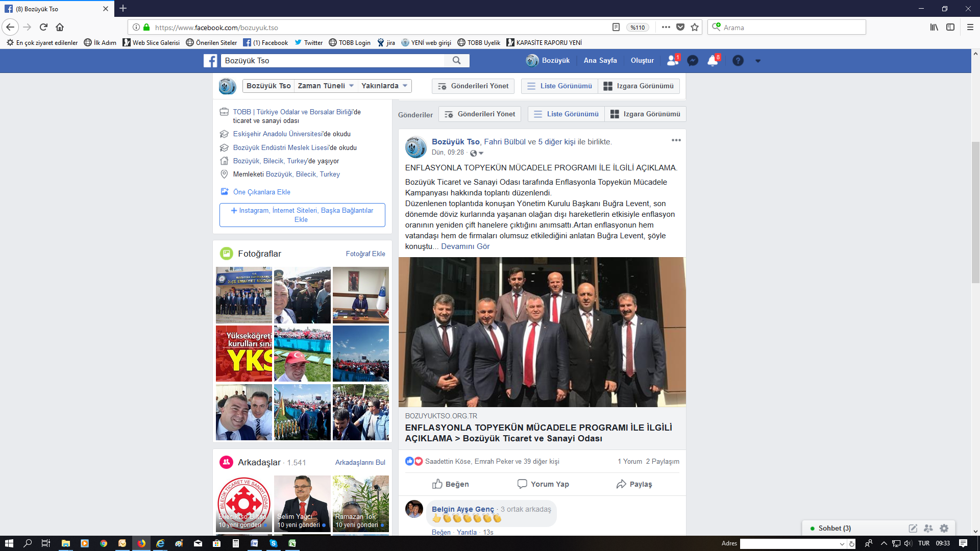Open the YKS photo thumbnail
This screenshot has height=551, width=980.
tap(244, 354)
